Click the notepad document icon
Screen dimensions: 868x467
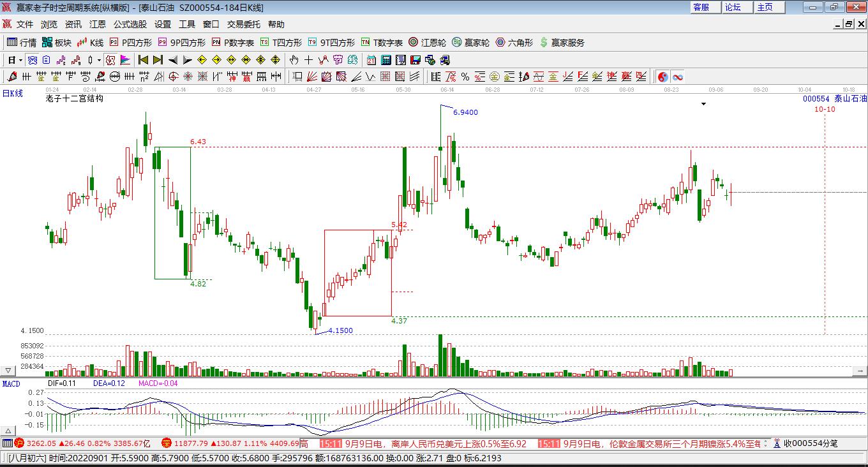[x=401, y=60]
